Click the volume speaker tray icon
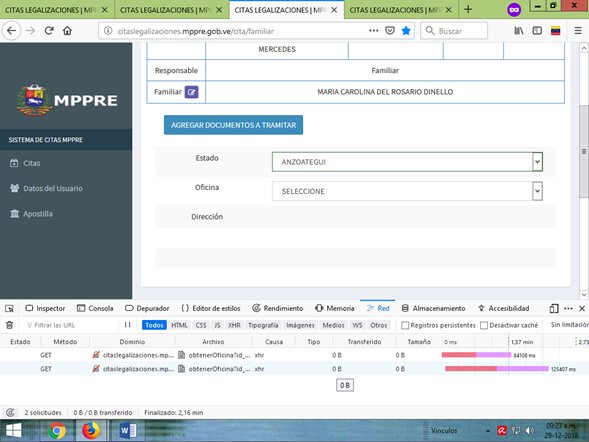The height and width of the screenshot is (442, 589). (x=529, y=430)
